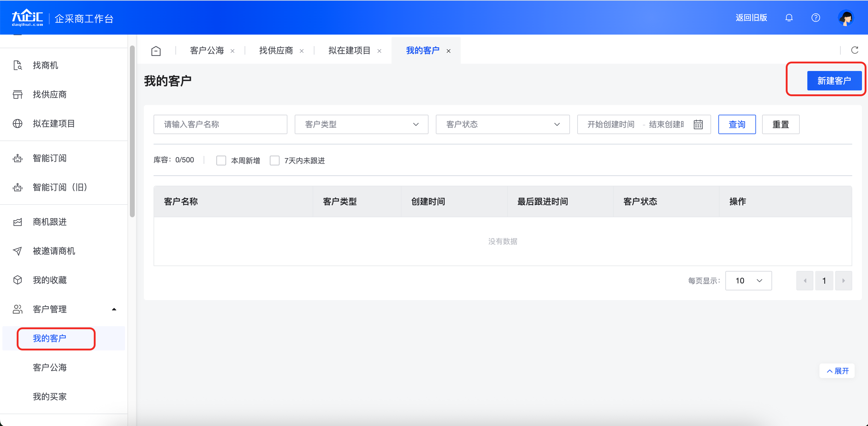Click the 新建客户 button
Image resolution: width=868 pixels, height=426 pixels.
pyautogui.click(x=834, y=81)
